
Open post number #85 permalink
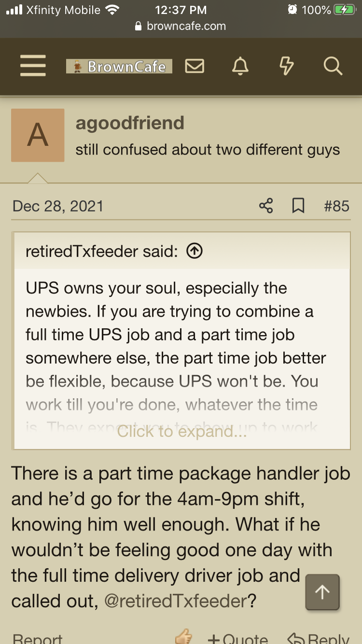[x=337, y=206]
